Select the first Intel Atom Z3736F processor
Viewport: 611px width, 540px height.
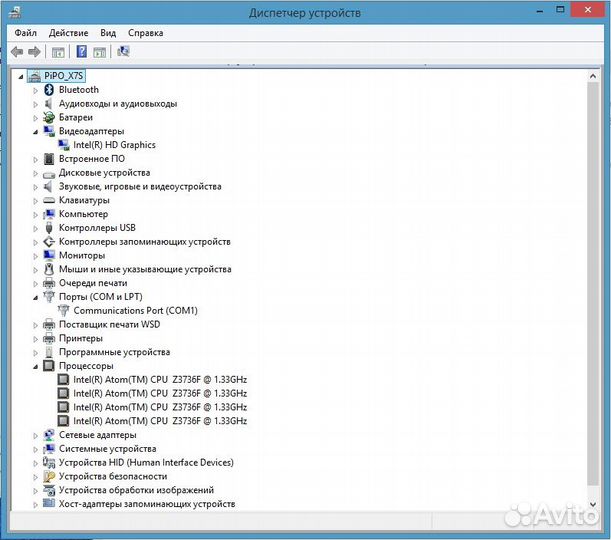click(x=160, y=379)
